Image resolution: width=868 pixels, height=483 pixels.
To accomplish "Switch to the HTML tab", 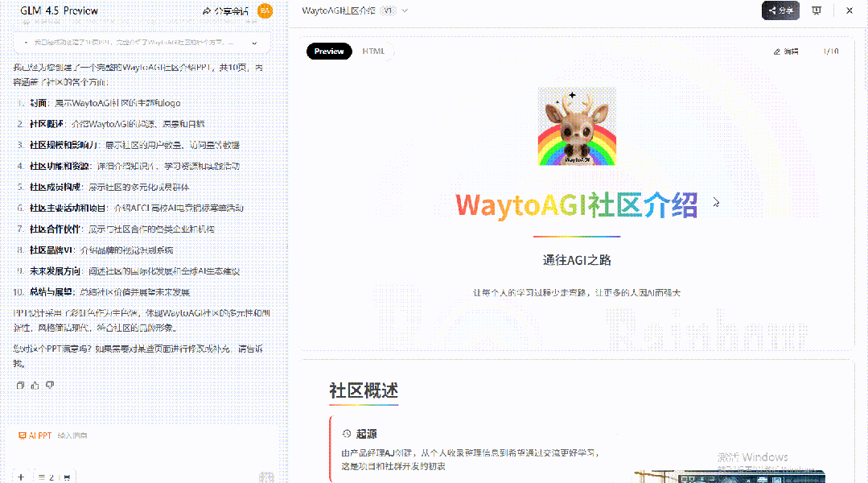I will [373, 51].
